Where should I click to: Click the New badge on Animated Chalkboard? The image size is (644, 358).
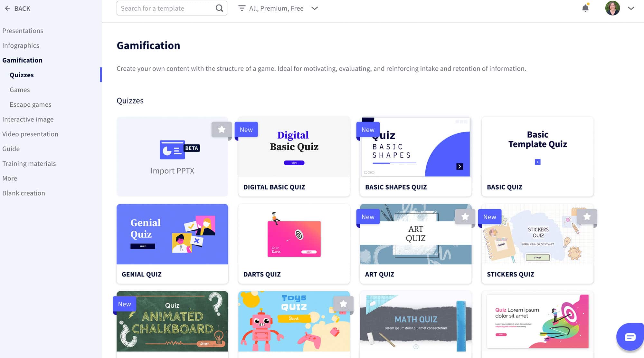coord(125,304)
